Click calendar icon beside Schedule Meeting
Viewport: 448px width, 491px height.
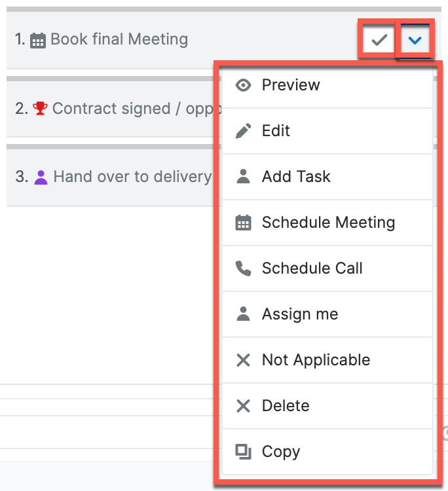tap(243, 223)
